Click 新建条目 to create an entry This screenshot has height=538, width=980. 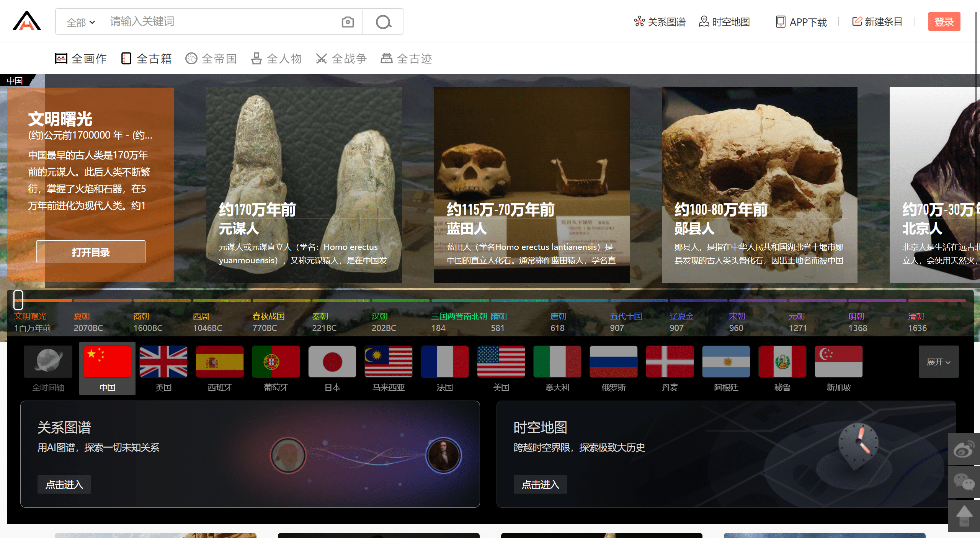coord(877,22)
